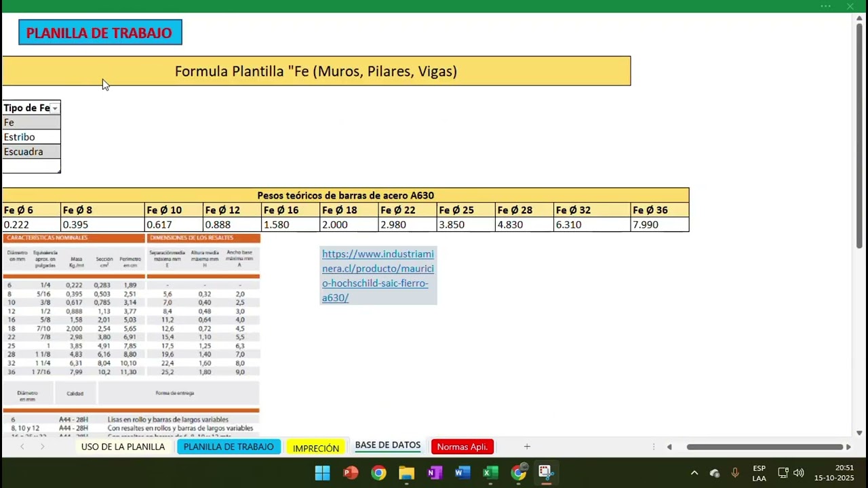The height and width of the screenshot is (488, 868).
Task: Click the vertical scrollbar down arrow
Action: (x=859, y=433)
